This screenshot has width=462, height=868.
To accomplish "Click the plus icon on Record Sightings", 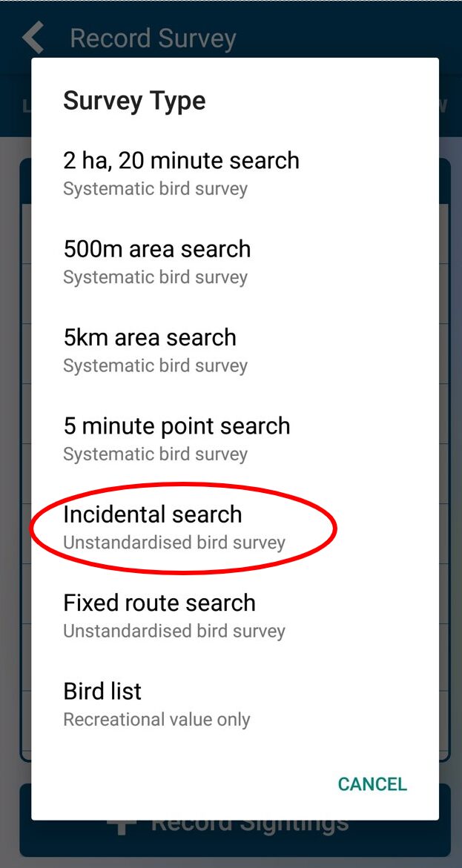I will pos(120,821).
